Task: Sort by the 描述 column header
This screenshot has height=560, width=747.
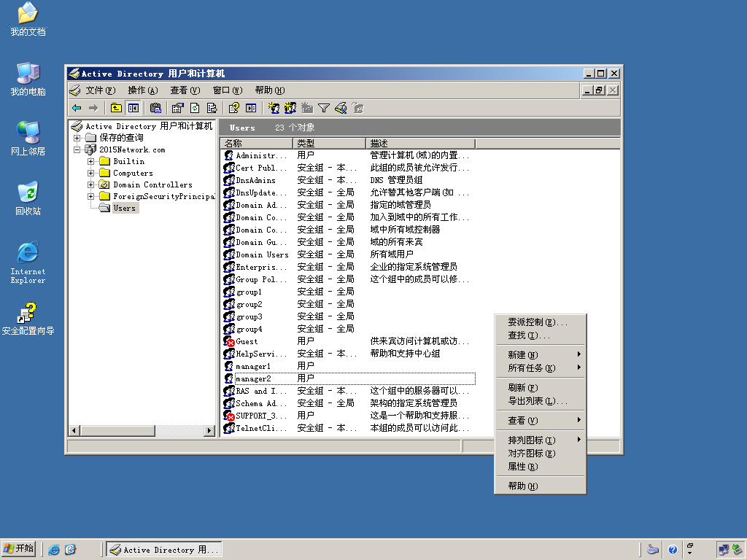Action: pyautogui.click(x=421, y=144)
